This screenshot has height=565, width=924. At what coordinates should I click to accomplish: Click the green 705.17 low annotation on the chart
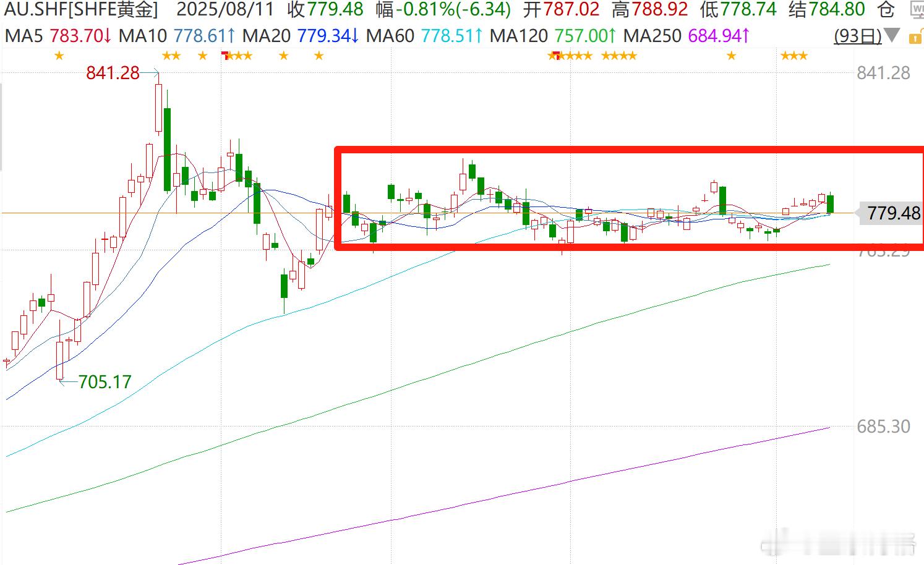point(105,382)
